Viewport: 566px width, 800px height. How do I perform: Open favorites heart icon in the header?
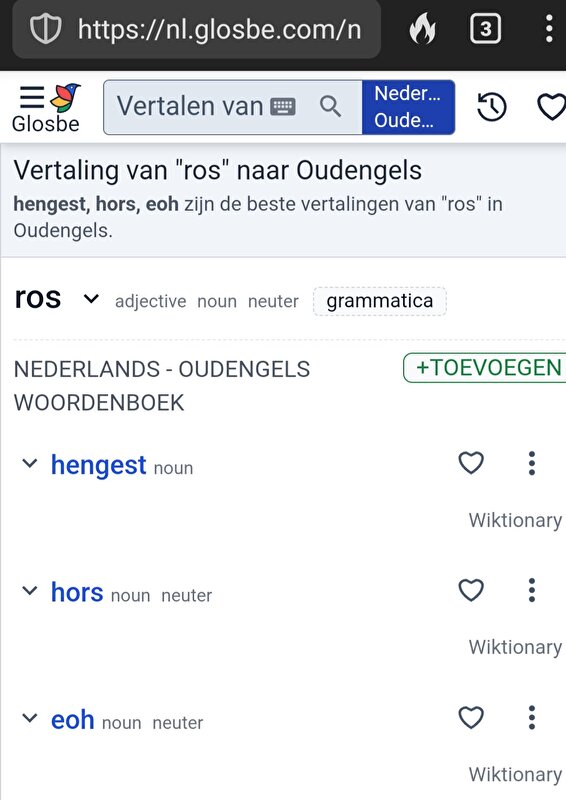[552, 107]
